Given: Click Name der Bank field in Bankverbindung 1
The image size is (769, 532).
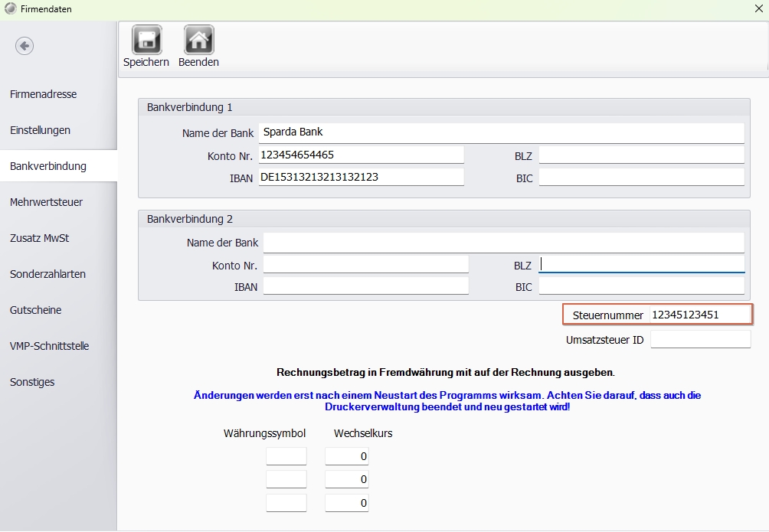Looking at the screenshot, I should 501,132.
